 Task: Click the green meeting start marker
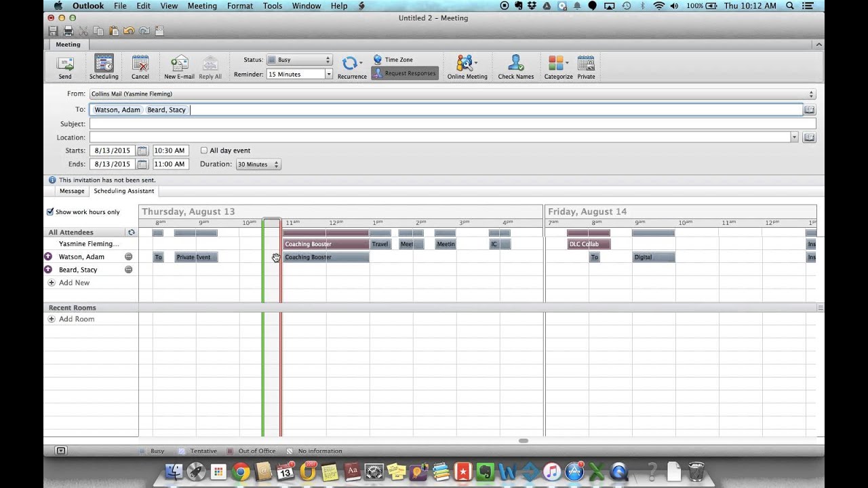262,327
